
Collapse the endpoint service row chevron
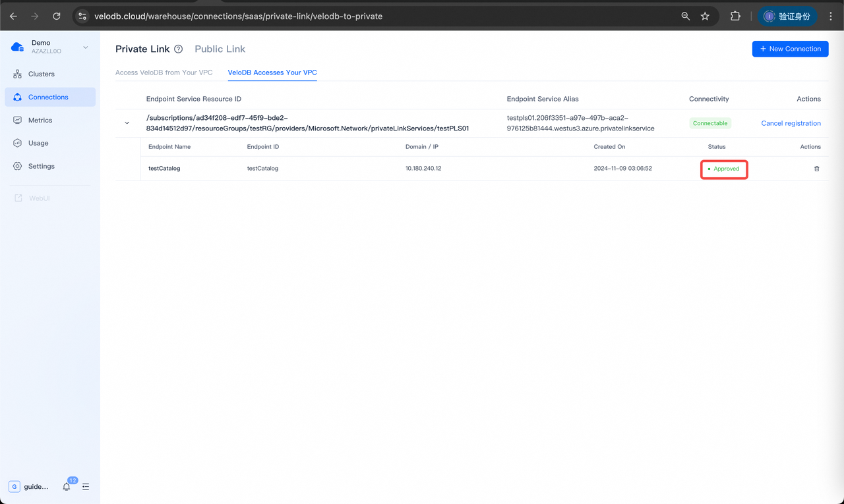[127, 123]
